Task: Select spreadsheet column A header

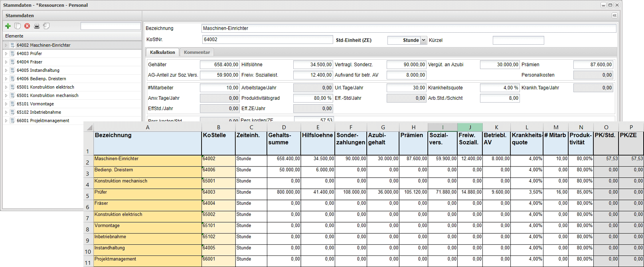Action: click(x=148, y=127)
